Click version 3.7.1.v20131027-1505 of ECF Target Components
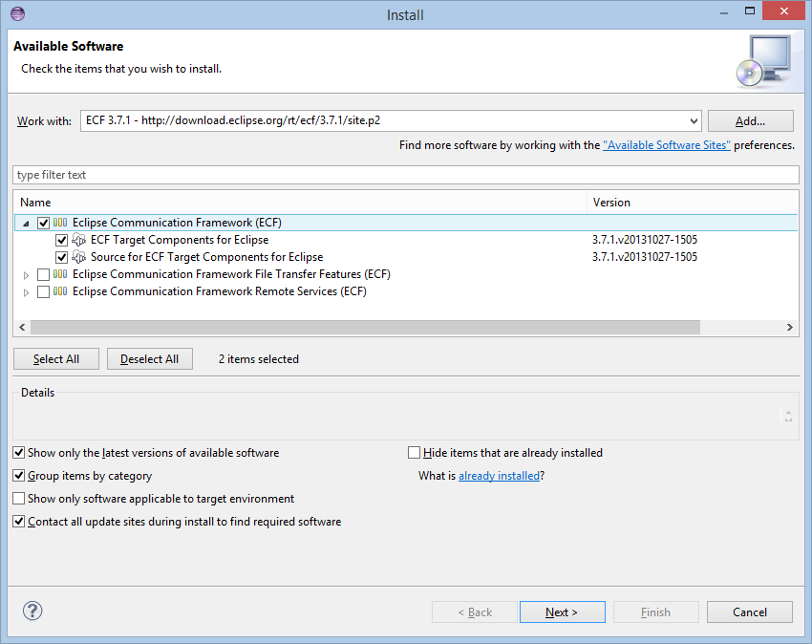Image resolution: width=812 pixels, height=644 pixels. click(645, 240)
